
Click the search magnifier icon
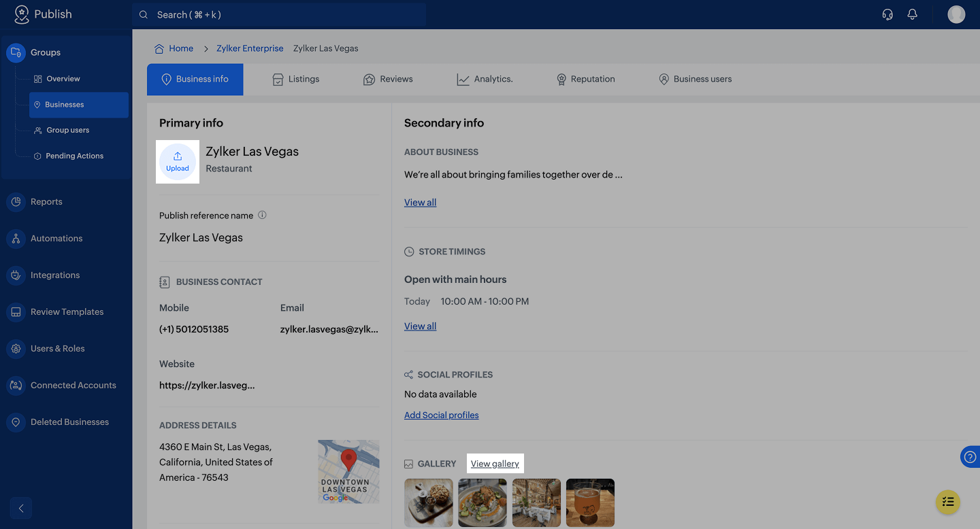click(144, 14)
